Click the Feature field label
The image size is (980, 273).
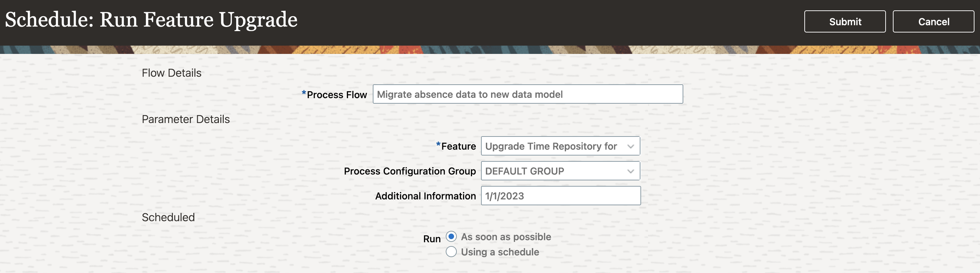click(x=458, y=147)
